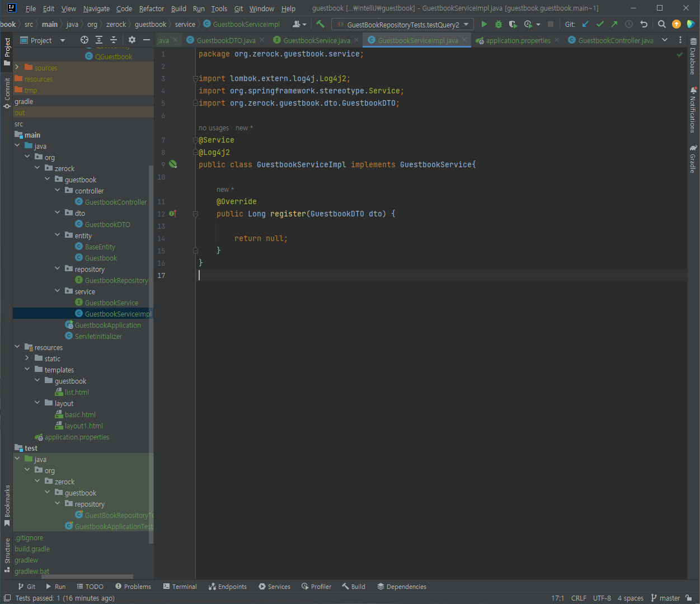Open Git Show History clock icon

[x=629, y=24]
